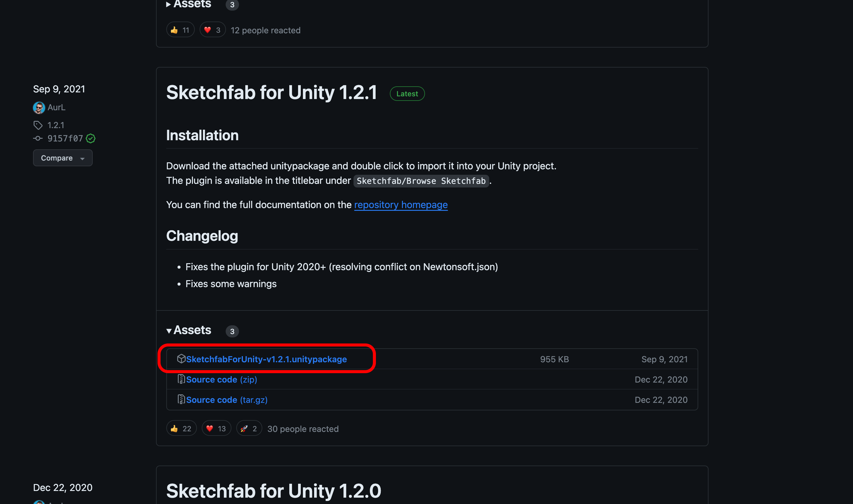Toggle heart reaction showing 13
Screen dimensions: 853x504
coord(216,429)
